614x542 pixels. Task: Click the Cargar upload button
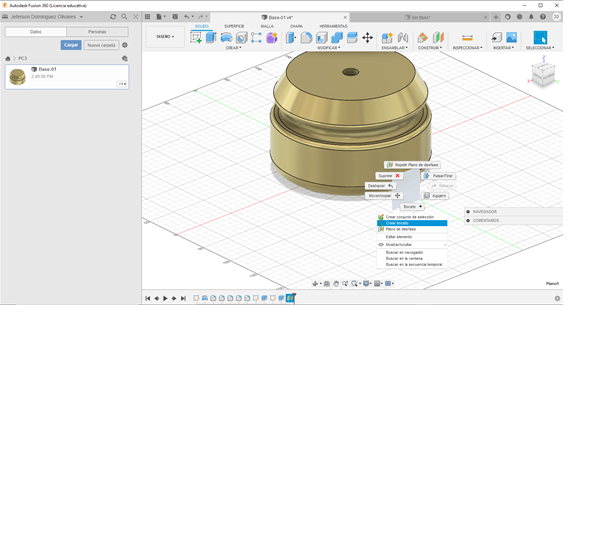[71, 45]
